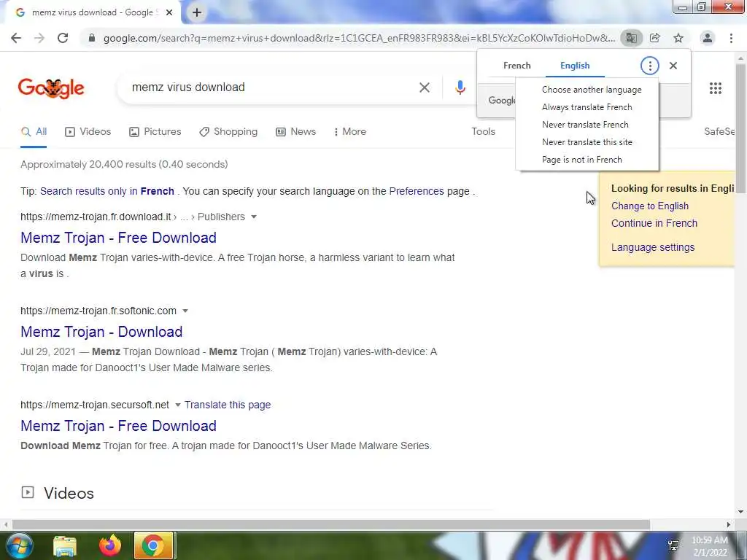
Task: Click Search results only in French link
Action: tap(107, 192)
